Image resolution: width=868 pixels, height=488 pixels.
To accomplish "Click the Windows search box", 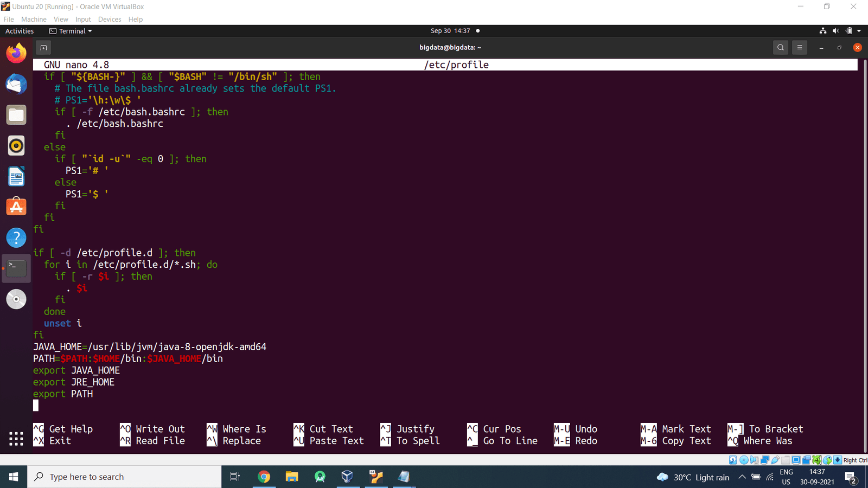I will tap(125, 477).
